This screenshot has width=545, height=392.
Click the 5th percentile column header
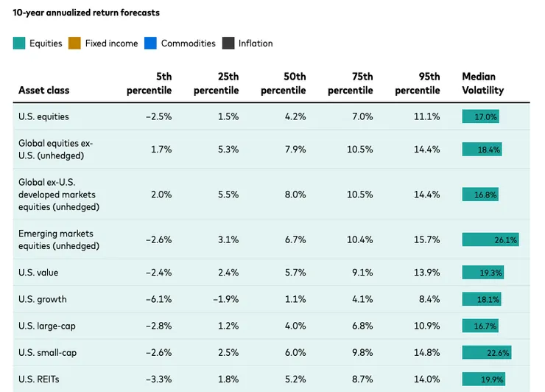coord(153,83)
